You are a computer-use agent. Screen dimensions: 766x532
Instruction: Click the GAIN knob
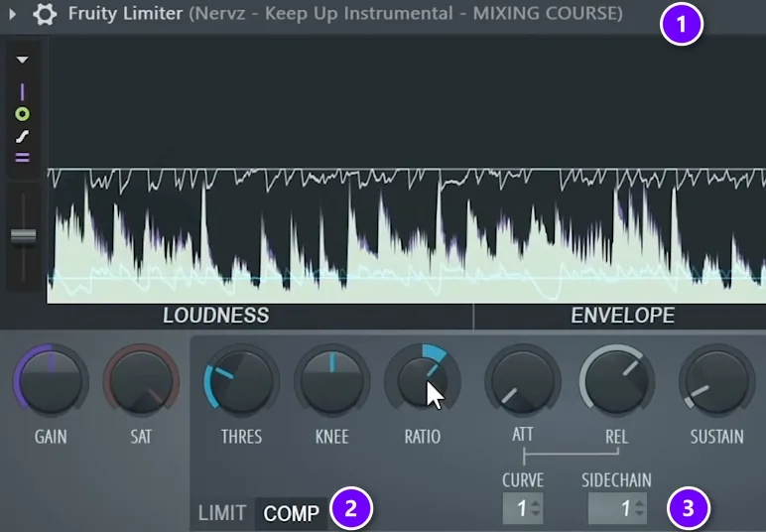(51, 381)
